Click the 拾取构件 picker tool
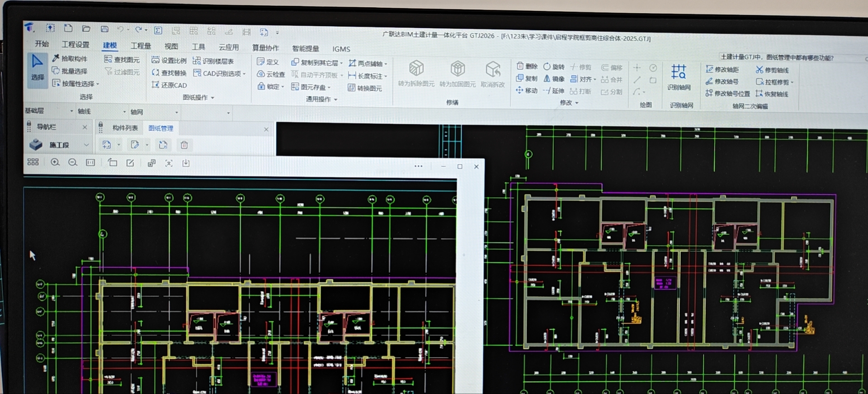This screenshot has width=868, height=394. 70,58
